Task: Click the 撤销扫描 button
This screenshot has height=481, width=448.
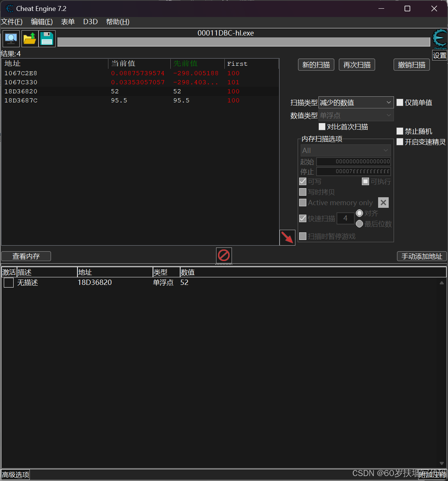Action: pyautogui.click(x=412, y=65)
